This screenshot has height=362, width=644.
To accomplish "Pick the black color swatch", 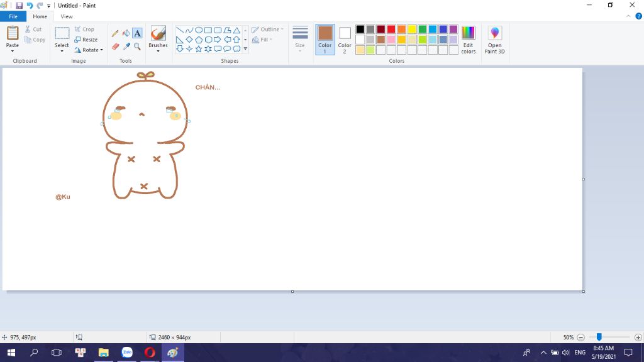I will (360, 29).
